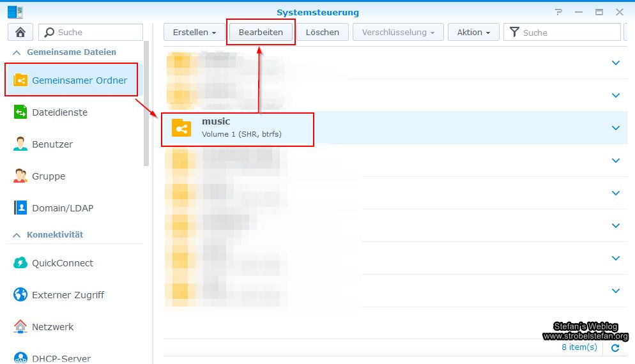Expand the last shared folder row chevron
Viewport: 635px width, 364px height.
click(x=616, y=291)
